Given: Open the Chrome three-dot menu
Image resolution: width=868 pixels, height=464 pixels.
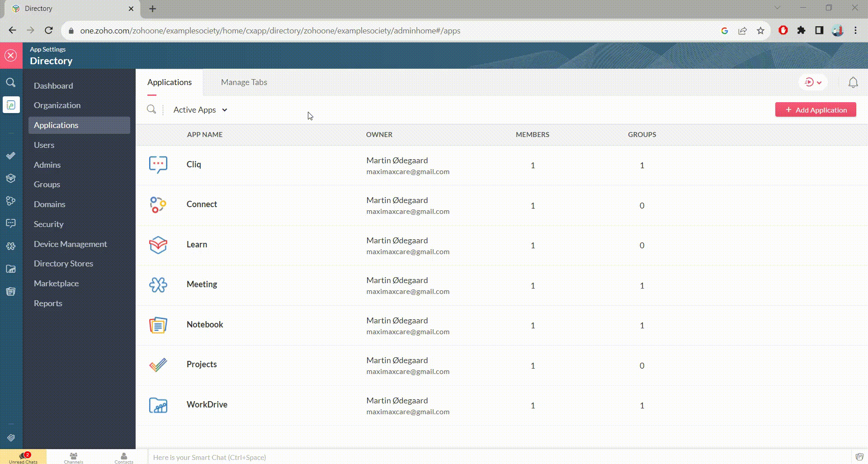Looking at the screenshot, I should coord(855,31).
